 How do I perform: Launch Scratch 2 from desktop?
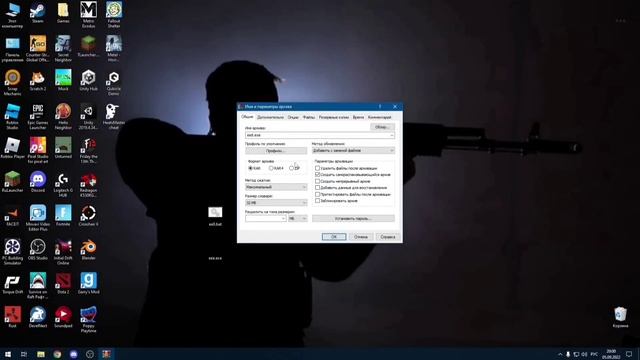(x=38, y=80)
